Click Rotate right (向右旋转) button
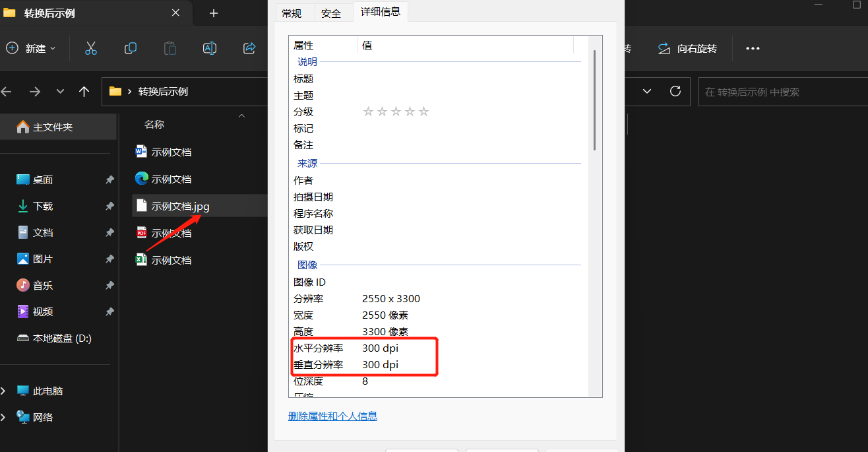This screenshot has height=452, width=868. click(x=687, y=49)
